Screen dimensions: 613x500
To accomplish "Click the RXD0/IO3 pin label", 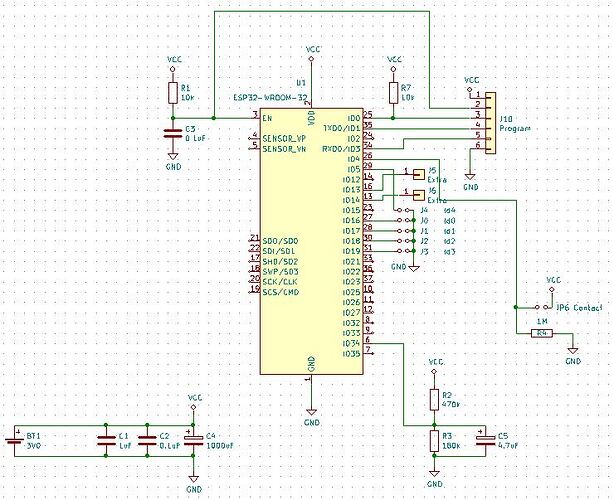I will tap(342, 149).
